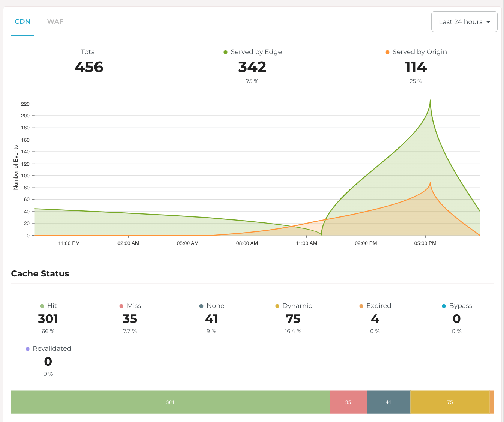The width and height of the screenshot is (504, 422).
Task: Switch to the CDN tab
Action: click(x=22, y=21)
